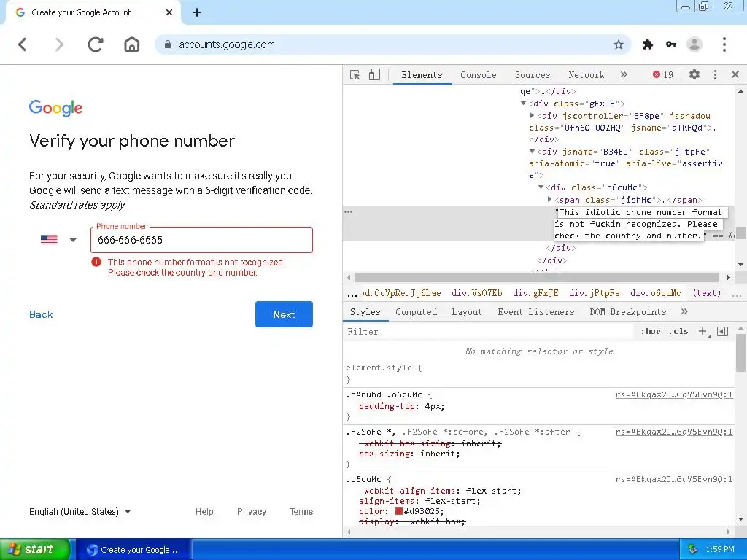Select div.gFxJE in the breadcrumb
The height and width of the screenshot is (560, 747).
pyautogui.click(x=535, y=293)
